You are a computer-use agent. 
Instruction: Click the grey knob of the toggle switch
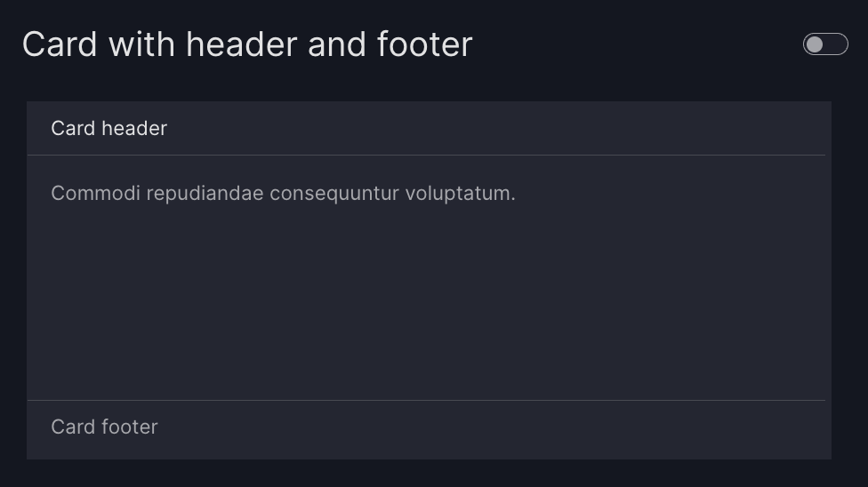pos(815,44)
